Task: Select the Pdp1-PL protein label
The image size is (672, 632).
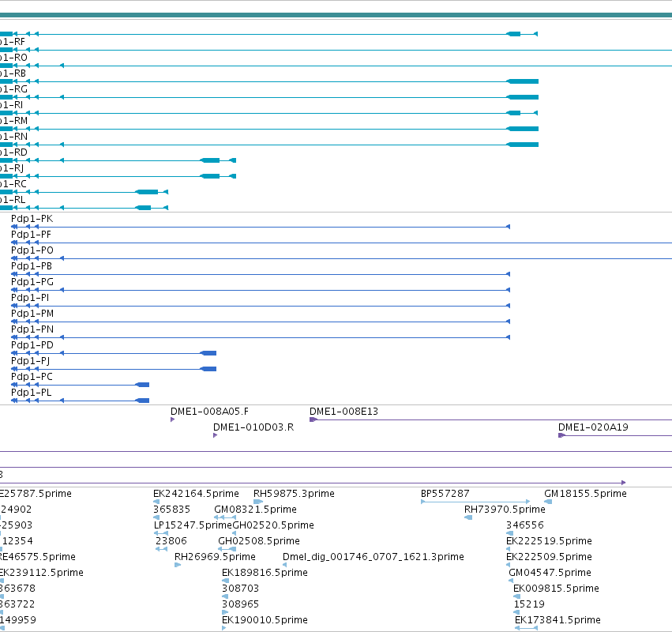Action: [31, 393]
